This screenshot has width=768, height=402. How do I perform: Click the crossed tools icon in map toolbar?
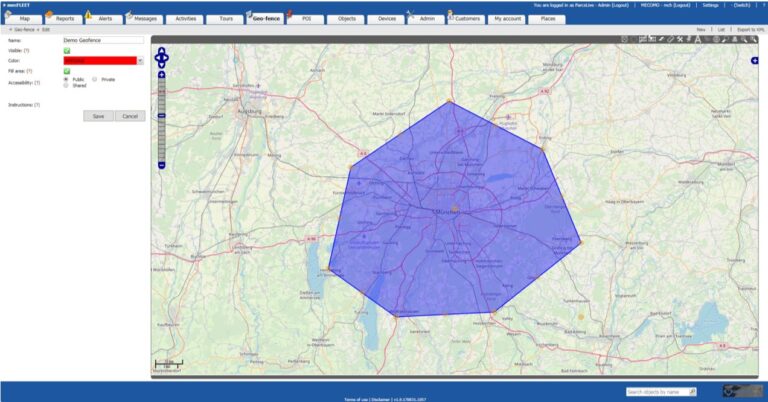coord(680,39)
